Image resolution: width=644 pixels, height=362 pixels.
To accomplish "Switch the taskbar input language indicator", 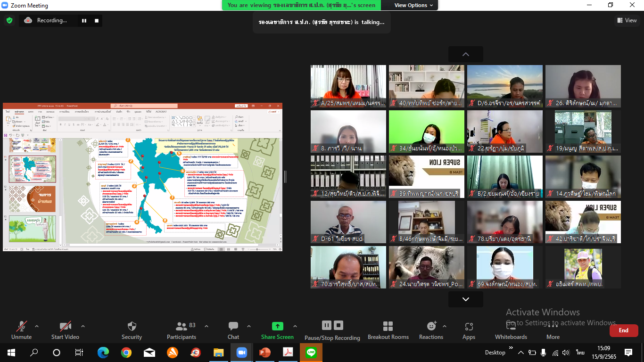I will [580, 352].
